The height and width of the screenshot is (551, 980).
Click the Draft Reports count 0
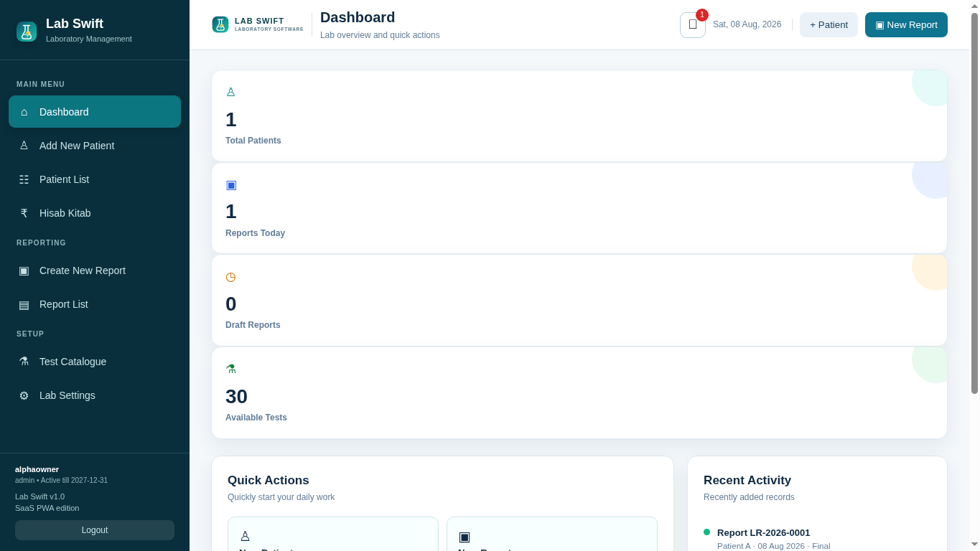[231, 304]
